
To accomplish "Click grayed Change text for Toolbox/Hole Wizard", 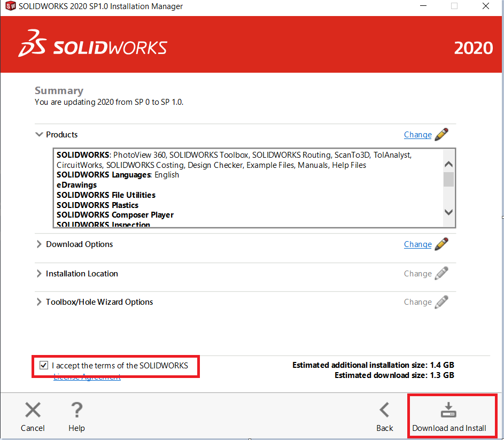I will 417,302.
